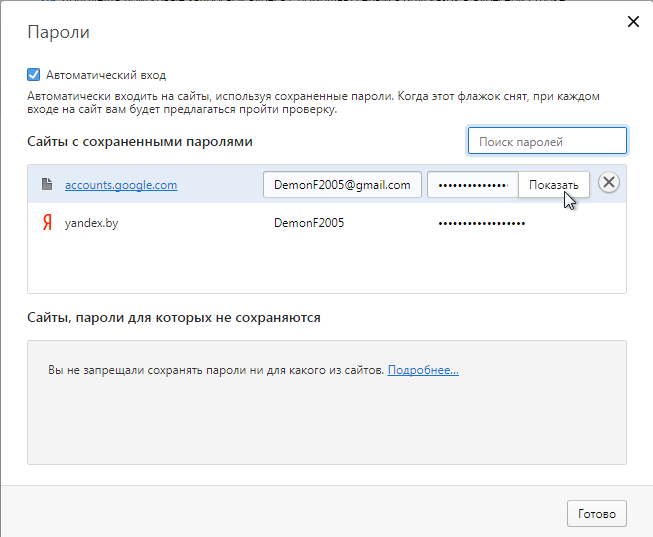Click the Готово button
This screenshot has height=537, width=653.
point(596,514)
